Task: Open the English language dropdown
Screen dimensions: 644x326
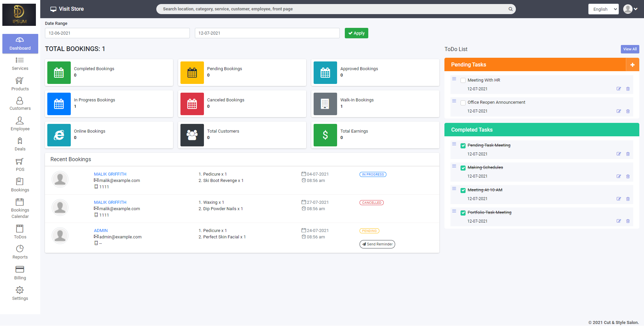Action: 603,9
